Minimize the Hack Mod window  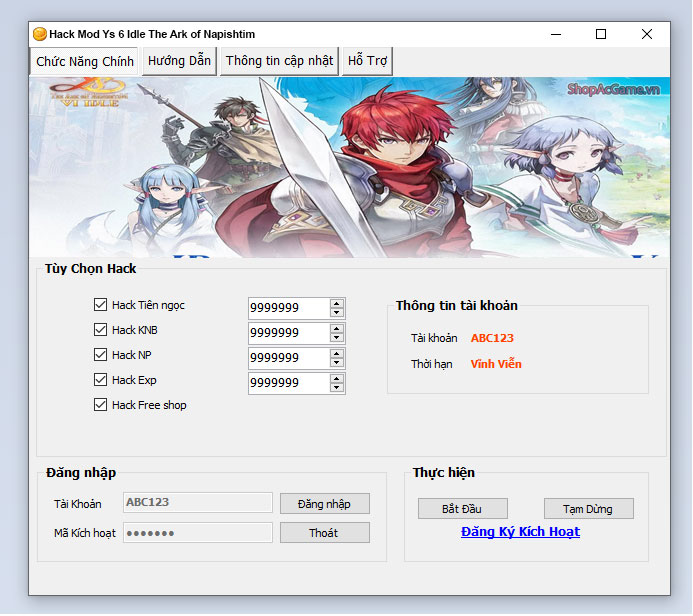pos(556,34)
